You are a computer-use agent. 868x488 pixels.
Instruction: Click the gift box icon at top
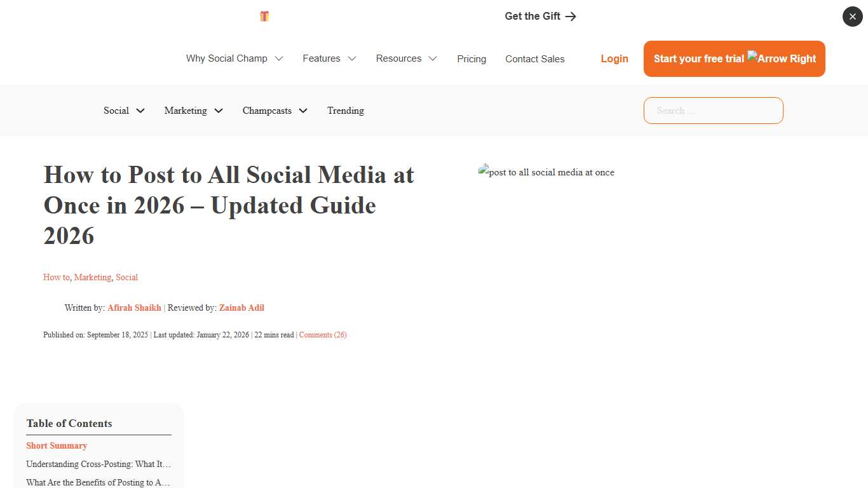pyautogui.click(x=264, y=16)
